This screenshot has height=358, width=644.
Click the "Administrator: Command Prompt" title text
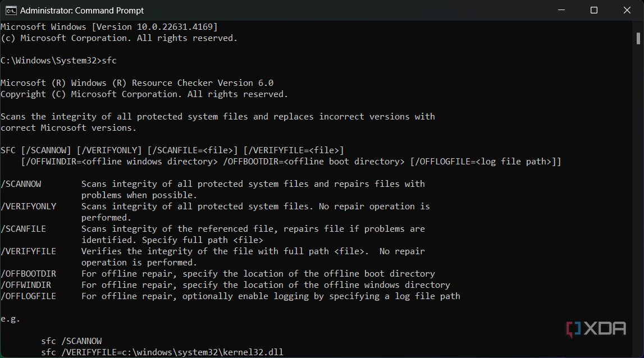[82, 10]
